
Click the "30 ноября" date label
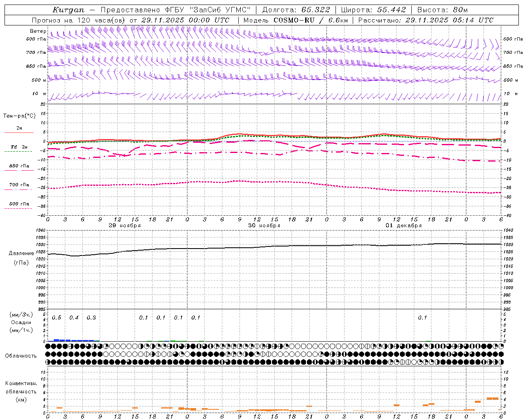click(264, 226)
